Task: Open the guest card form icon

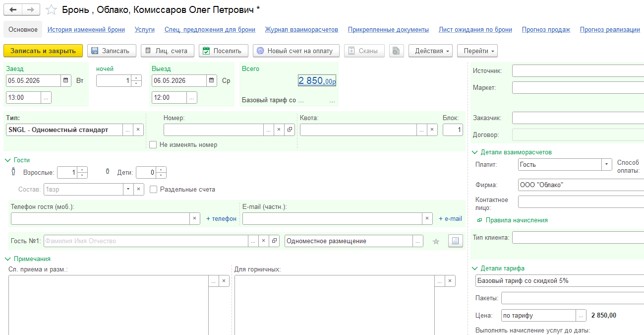Action: [x=455, y=241]
